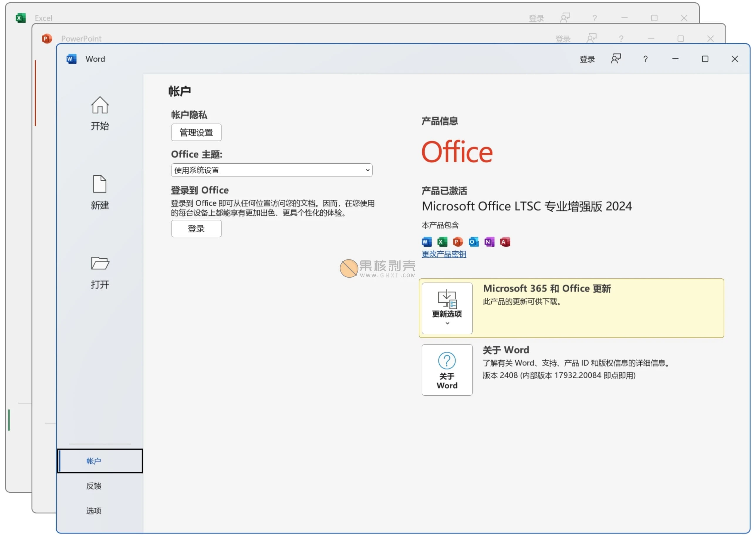The height and width of the screenshot is (537, 756).
Task: Click the Excel icon in product list
Action: (x=442, y=242)
